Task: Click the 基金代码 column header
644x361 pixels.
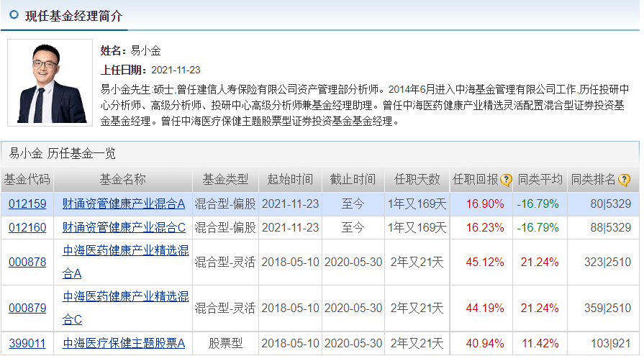Action: (x=27, y=180)
